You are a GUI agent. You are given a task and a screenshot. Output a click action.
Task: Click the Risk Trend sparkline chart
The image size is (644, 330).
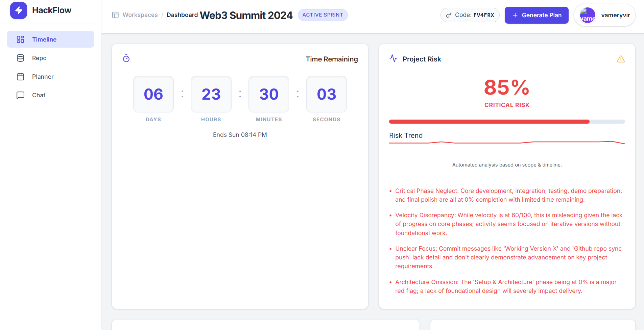click(507, 143)
